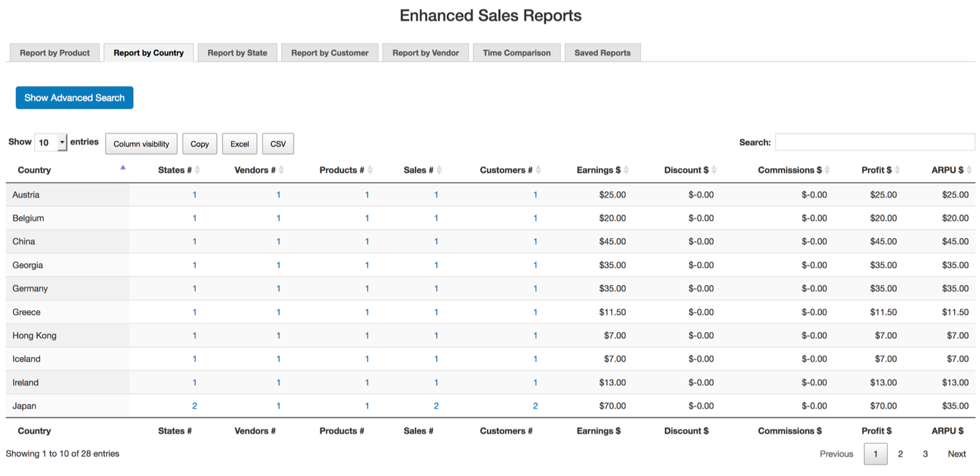Screen dimensions: 980x476
Task: Click the Georgia country cell
Action: 67,265
